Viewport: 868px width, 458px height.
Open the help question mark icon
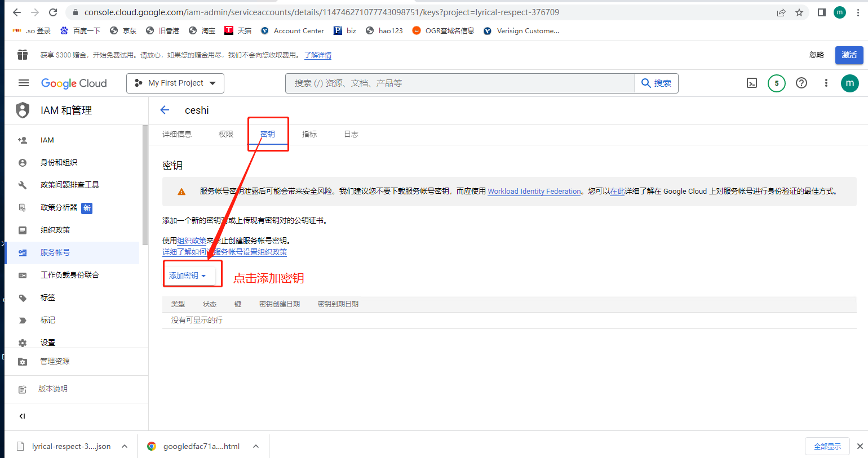tap(801, 83)
